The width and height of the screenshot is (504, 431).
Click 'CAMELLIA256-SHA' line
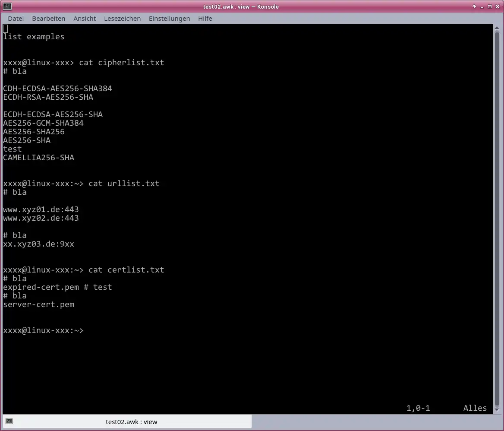(38, 158)
